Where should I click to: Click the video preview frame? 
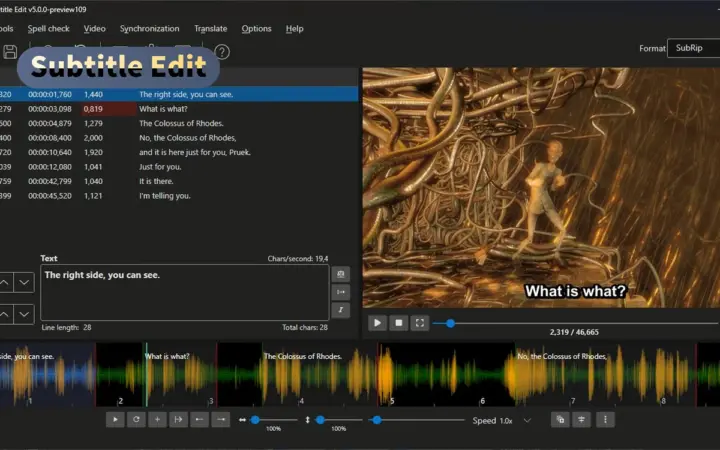click(x=541, y=187)
